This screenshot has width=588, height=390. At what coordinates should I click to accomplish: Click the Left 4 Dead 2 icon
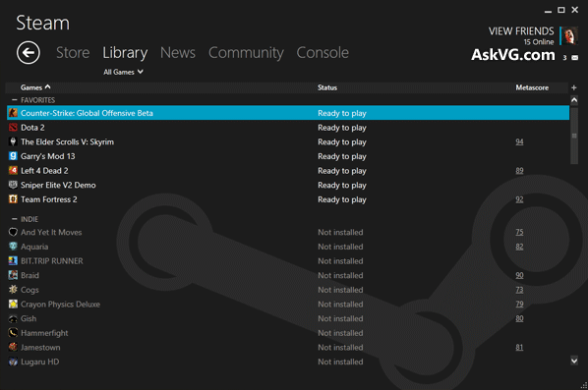coord(13,171)
